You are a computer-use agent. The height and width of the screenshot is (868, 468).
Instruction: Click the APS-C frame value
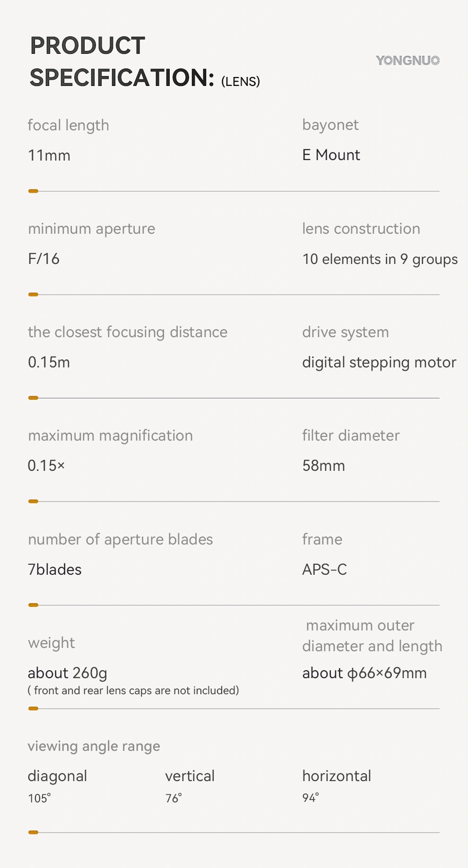[325, 570]
